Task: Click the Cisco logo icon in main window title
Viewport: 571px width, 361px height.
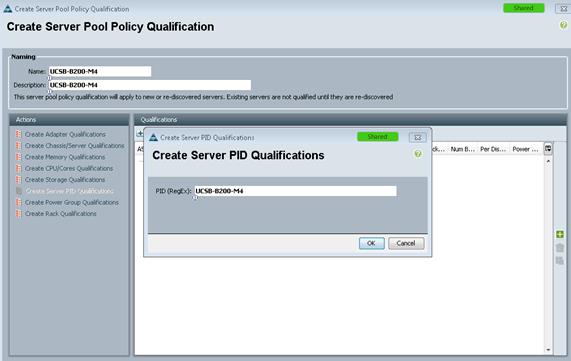Action: point(8,9)
